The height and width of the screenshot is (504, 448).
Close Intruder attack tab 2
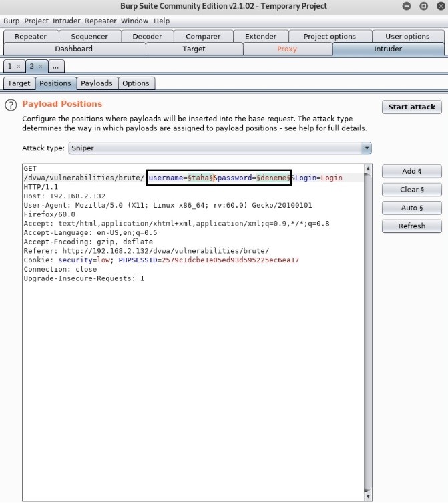point(41,67)
